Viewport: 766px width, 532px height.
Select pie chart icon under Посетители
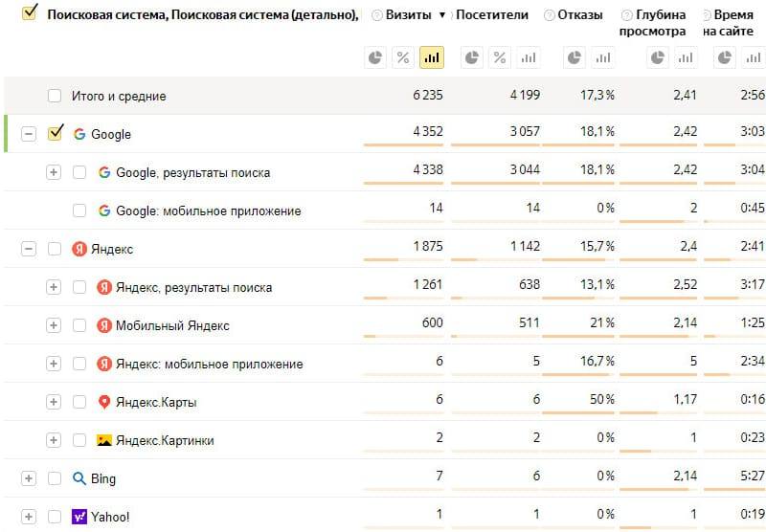[x=472, y=58]
